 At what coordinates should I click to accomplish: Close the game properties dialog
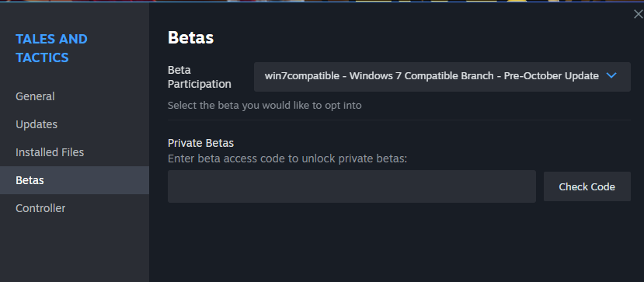click(x=638, y=14)
